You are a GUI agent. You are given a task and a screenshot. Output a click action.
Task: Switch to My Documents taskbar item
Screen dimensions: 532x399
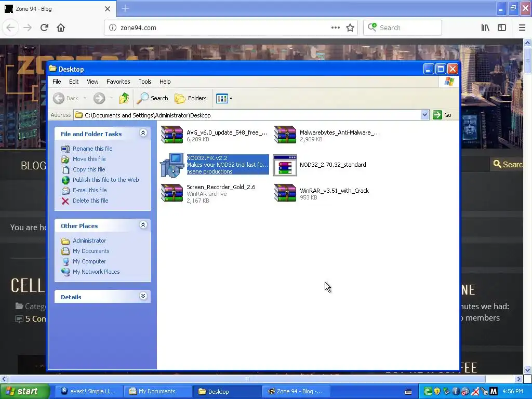point(157,392)
